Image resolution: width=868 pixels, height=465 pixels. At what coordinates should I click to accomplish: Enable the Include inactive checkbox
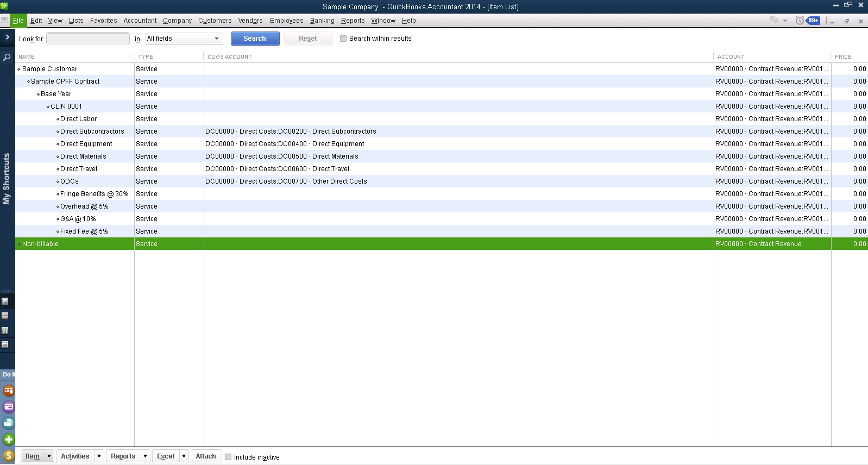point(228,457)
